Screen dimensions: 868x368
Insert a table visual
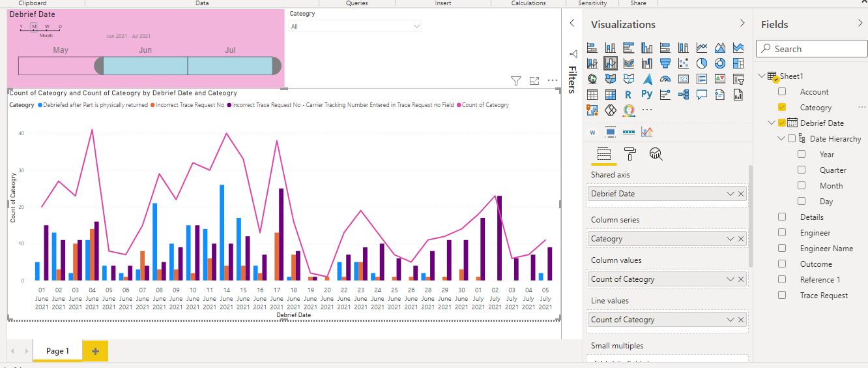coord(592,95)
